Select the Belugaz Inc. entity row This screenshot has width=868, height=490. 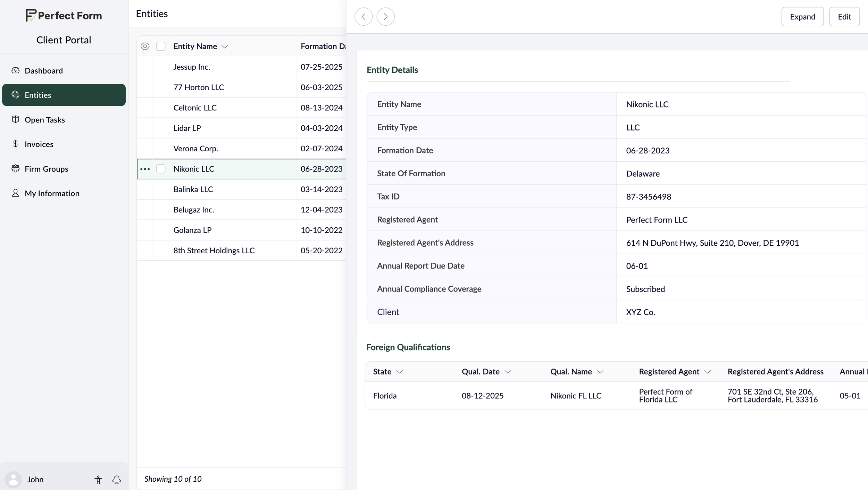coord(241,210)
